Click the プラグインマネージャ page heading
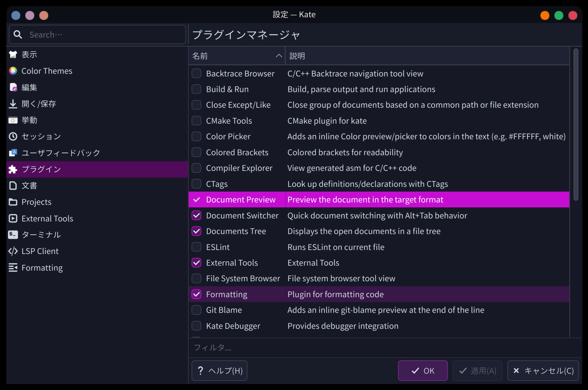Screen dimensions: 588x390 coord(246,35)
